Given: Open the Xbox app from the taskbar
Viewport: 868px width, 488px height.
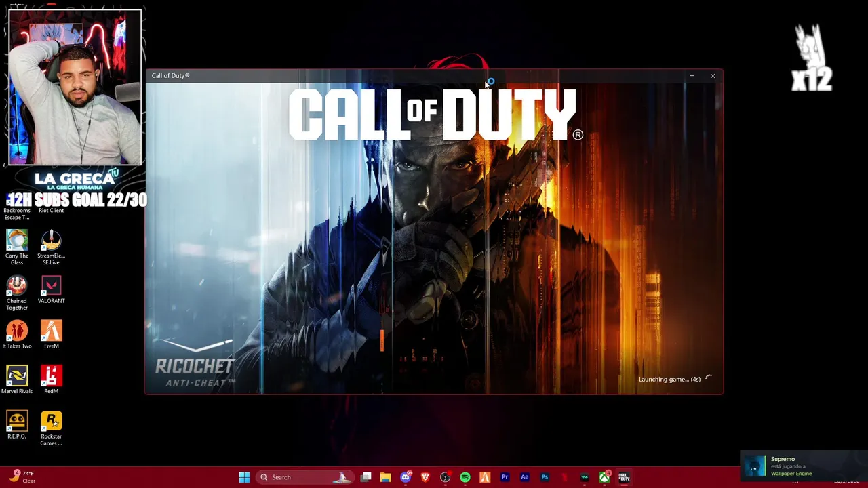Looking at the screenshot, I should [x=604, y=477].
